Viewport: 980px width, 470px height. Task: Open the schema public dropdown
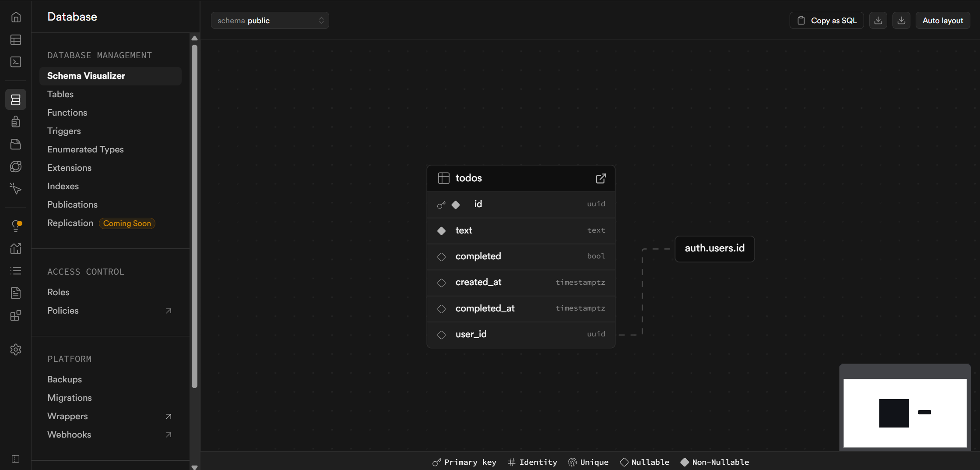click(270, 21)
